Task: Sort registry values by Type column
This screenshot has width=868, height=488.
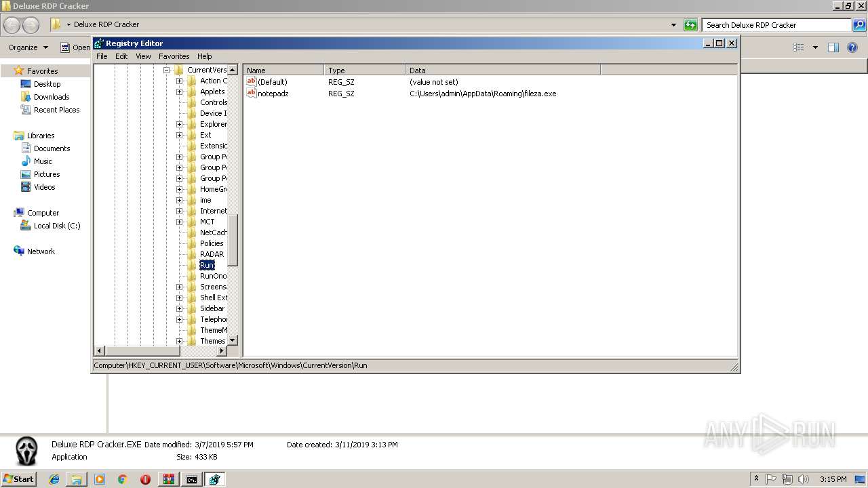Action: pyautogui.click(x=365, y=70)
